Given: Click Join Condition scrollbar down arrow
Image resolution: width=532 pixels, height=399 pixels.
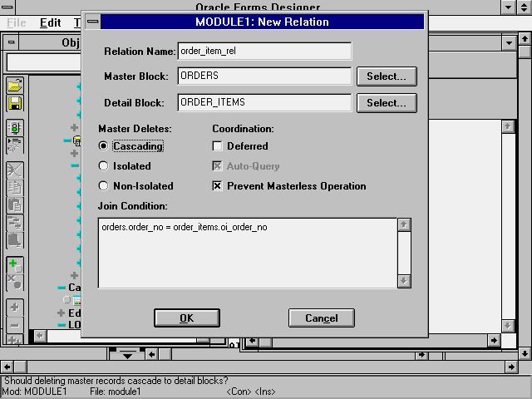Looking at the screenshot, I should click(404, 281).
